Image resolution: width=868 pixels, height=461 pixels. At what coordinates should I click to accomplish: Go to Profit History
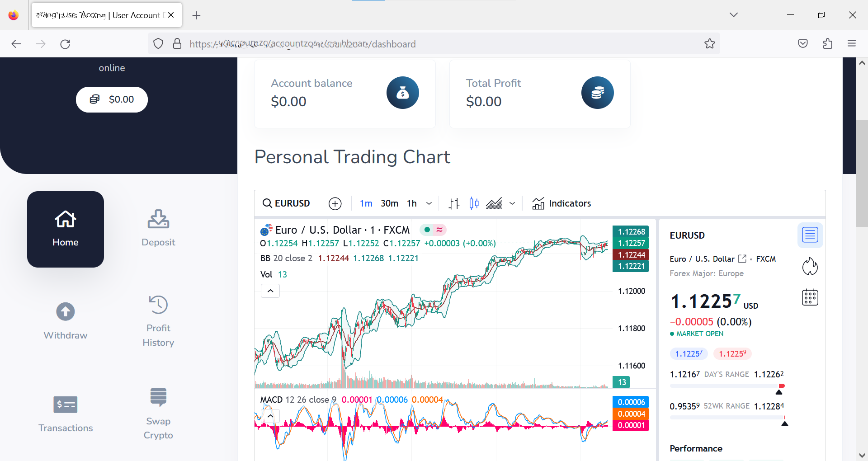pos(158,321)
